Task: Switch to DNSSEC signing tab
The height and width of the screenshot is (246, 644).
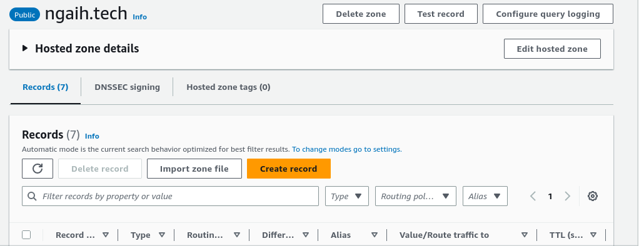Action: point(128,87)
